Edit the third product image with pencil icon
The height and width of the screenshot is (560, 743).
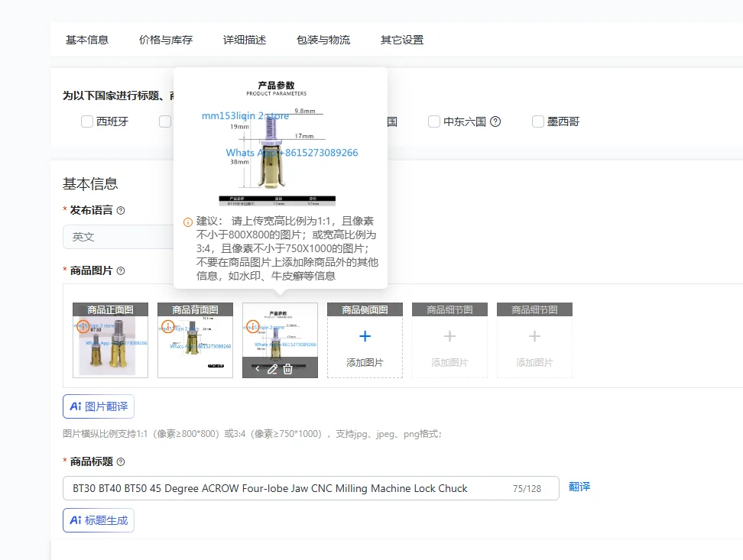(x=272, y=369)
